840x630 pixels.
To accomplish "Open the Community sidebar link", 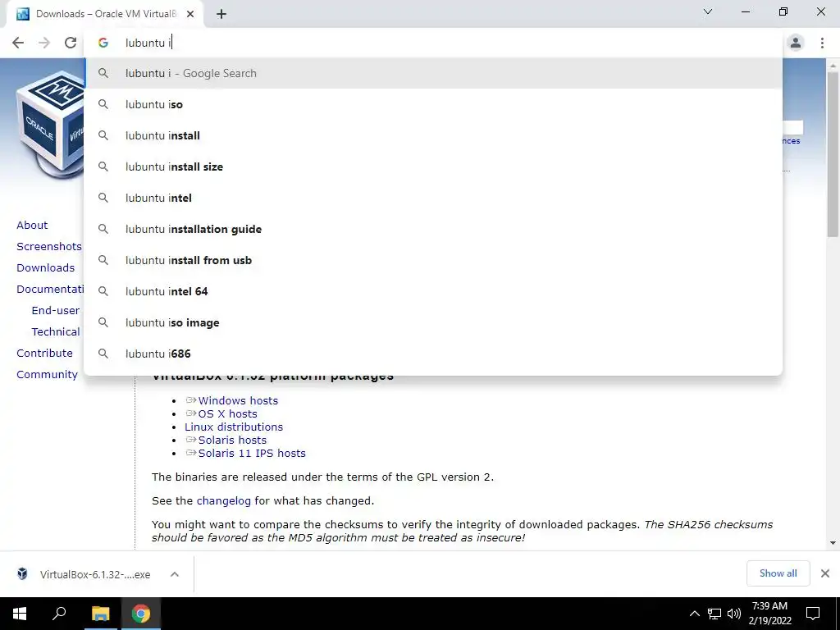I will pos(47,374).
